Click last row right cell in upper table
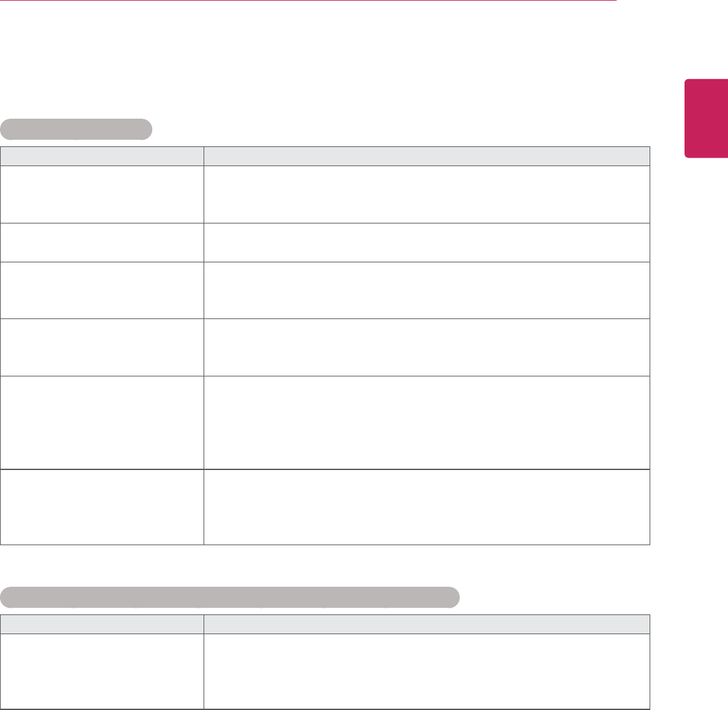The width and height of the screenshot is (728, 710). pyautogui.click(x=426, y=506)
